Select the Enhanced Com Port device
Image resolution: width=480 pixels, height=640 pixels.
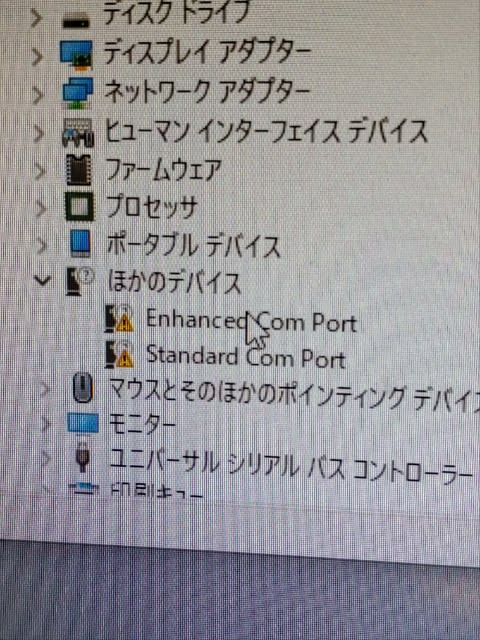[251, 321]
